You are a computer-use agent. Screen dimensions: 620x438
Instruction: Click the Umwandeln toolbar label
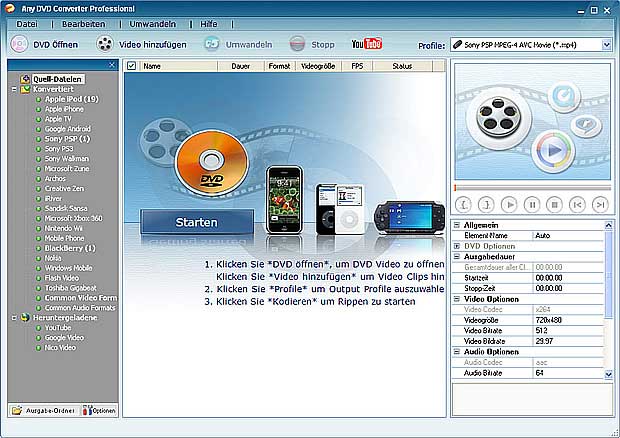[249, 45]
